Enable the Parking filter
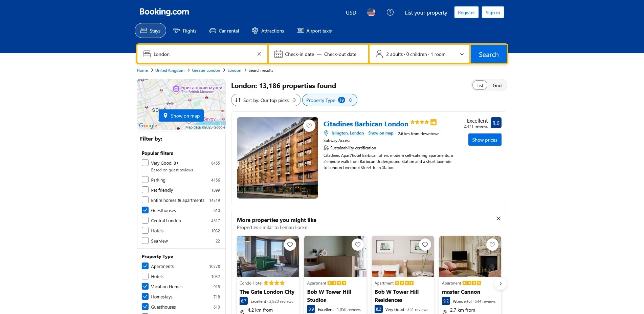Viewport: 644px width, 314px height. [x=145, y=180]
